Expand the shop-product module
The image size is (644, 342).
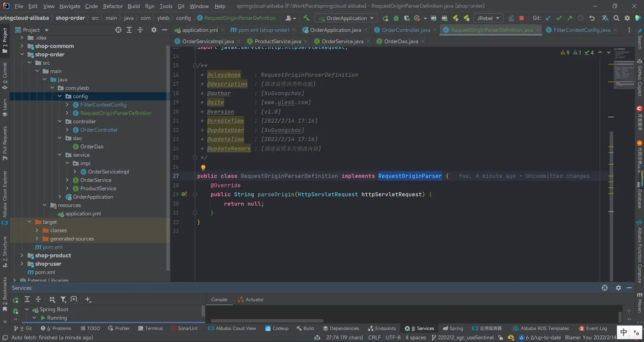click(x=22, y=256)
